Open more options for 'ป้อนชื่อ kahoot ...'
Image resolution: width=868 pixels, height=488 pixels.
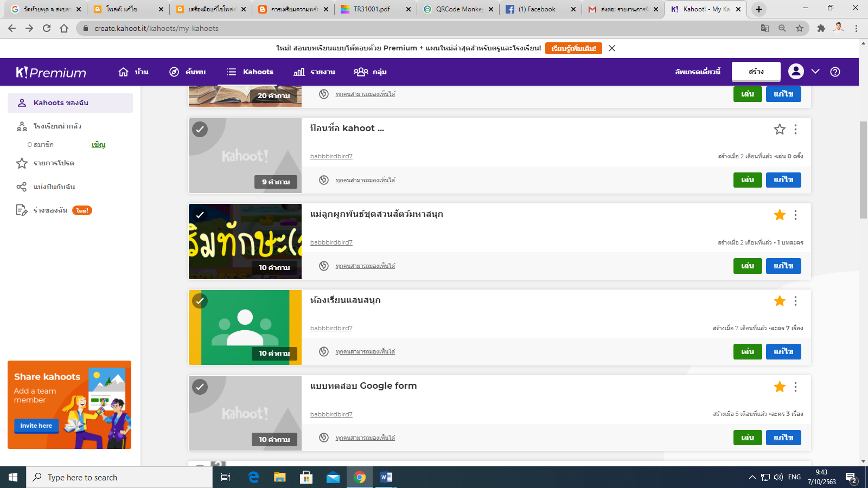[x=795, y=129]
